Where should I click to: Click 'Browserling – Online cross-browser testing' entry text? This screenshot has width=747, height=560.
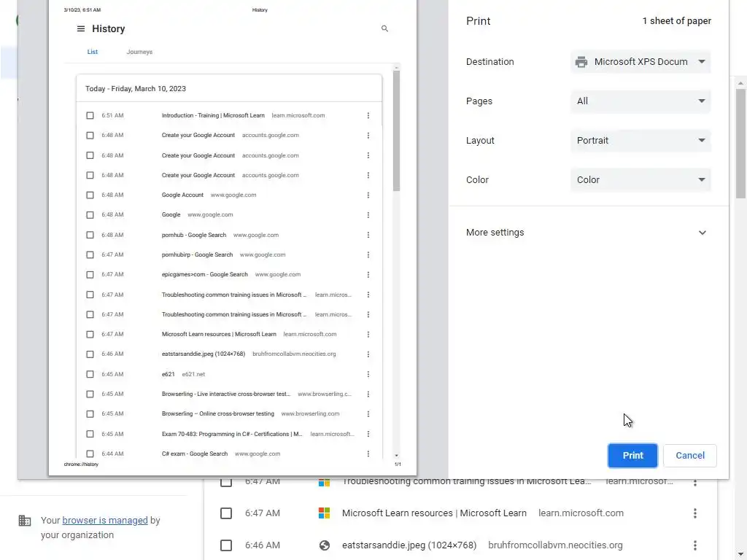click(x=217, y=414)
